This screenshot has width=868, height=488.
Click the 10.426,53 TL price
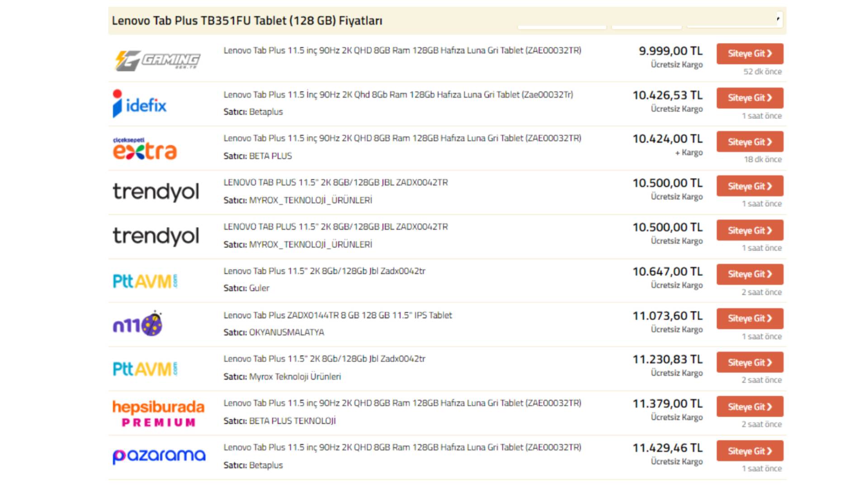pos(668,95)
